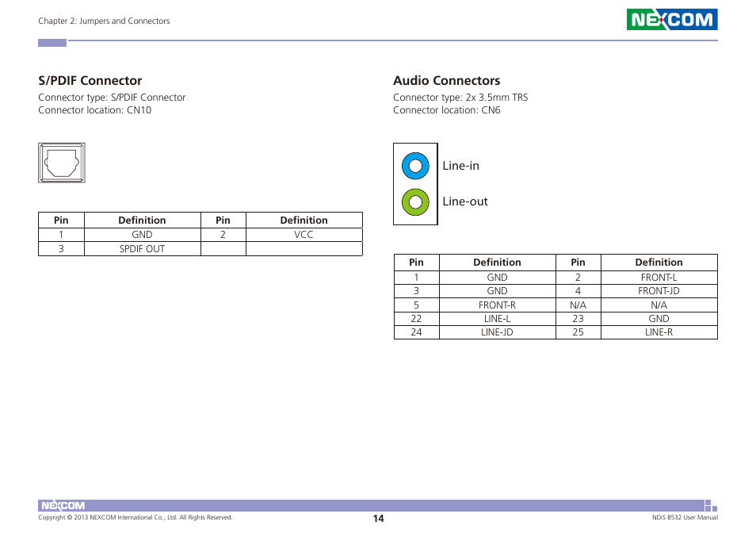756x533 pixels.
Task: Click the FRONT-L cell in audio table
Action: 659,278
